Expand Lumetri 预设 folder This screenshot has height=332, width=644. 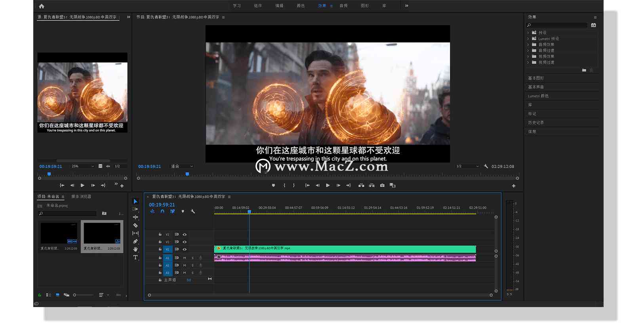pyautogui.click(x=528, y=39)
